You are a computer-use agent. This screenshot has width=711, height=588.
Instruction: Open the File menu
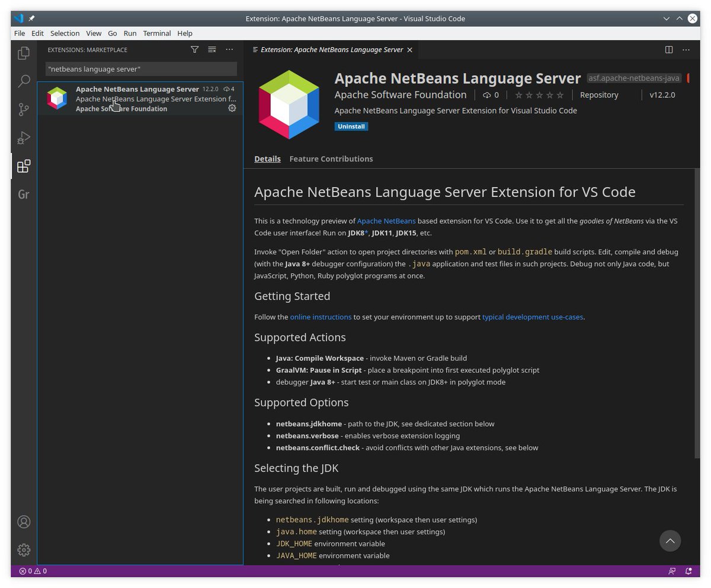tap(20, 33)
